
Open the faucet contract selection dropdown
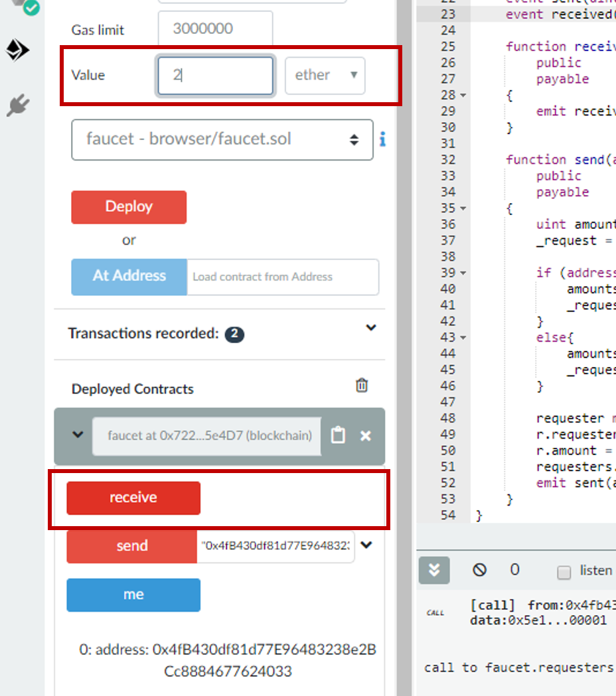[222, 140]
